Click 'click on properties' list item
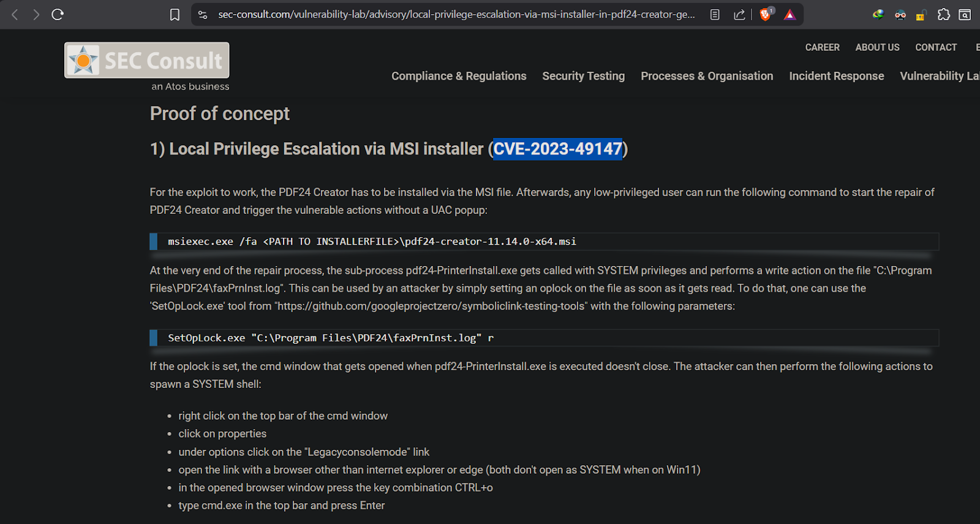 [x=222, y=434]
